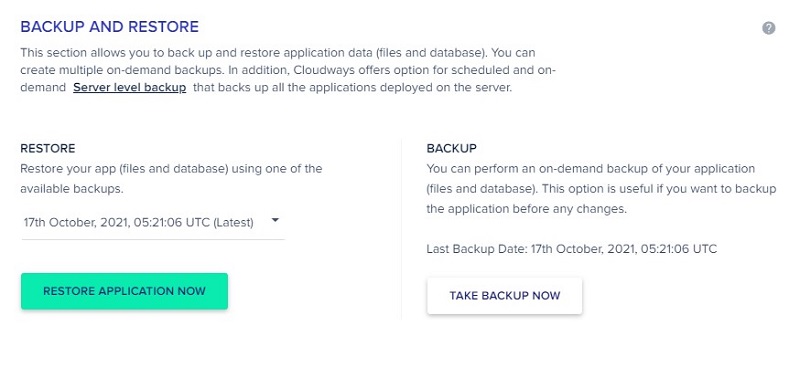Click the text 'available backups.'
Screen dimensions: 800x378
coord(72,189)
